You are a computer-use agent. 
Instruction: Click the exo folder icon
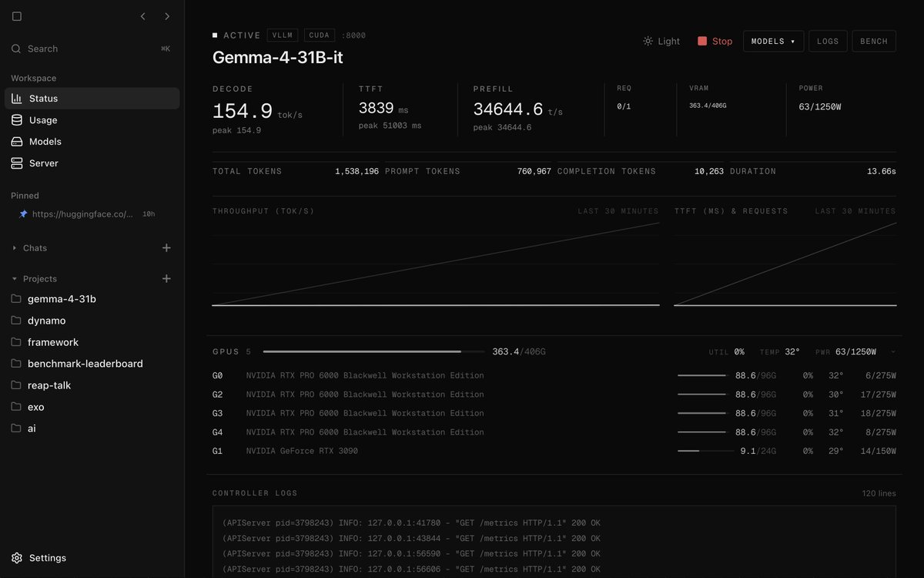point(16,407)
